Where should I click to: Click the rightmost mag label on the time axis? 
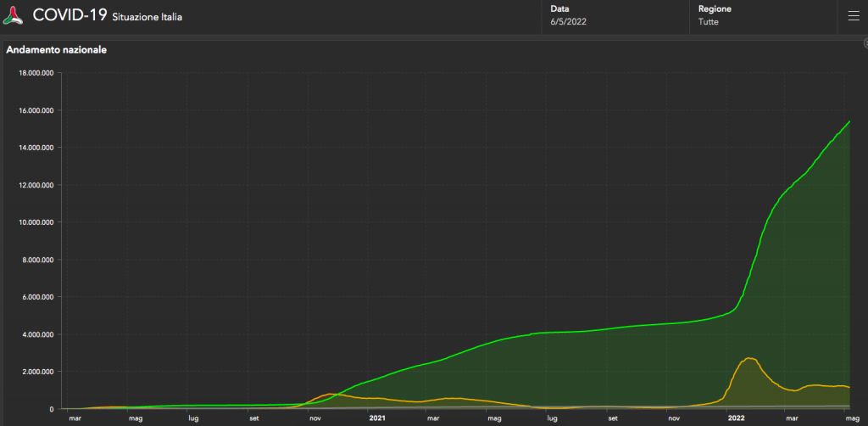[850, 418]
